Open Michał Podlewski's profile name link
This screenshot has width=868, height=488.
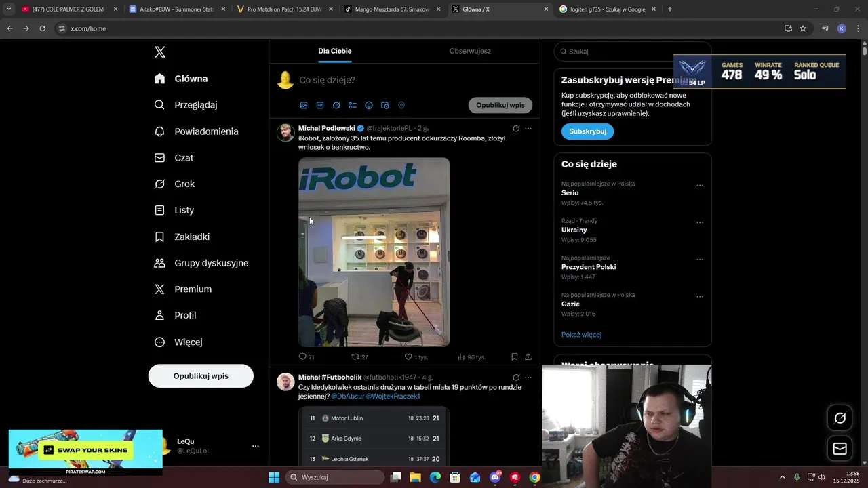pyautogui.click(x=326, y=128)
